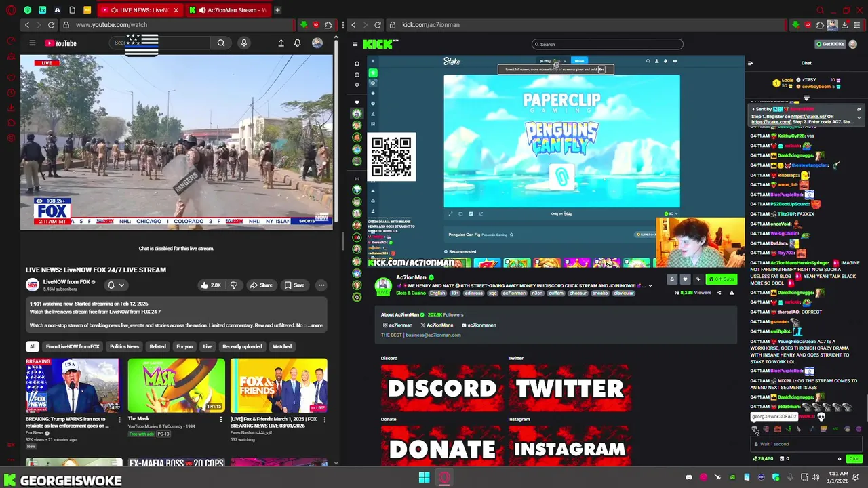Dislike the LiveNOW FOX video

click(234, 285)
